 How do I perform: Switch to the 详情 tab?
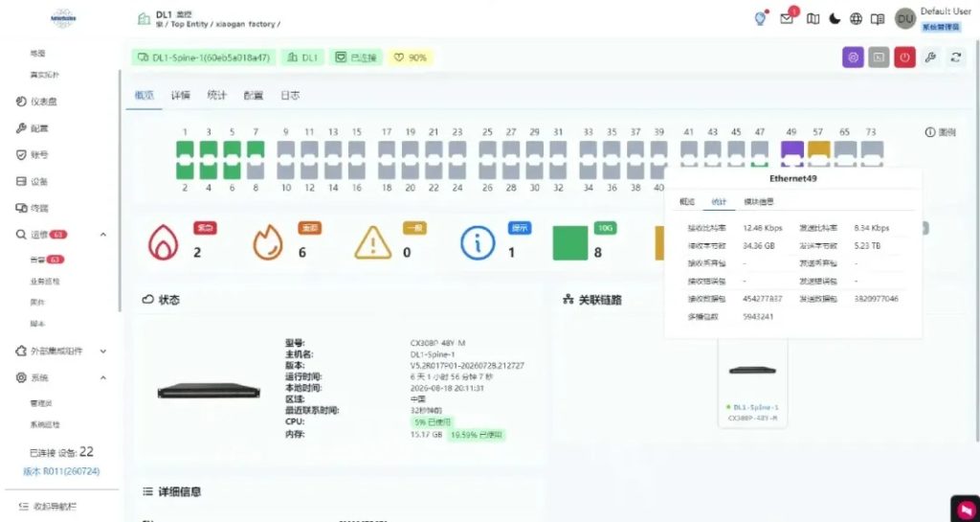point(181,96)
